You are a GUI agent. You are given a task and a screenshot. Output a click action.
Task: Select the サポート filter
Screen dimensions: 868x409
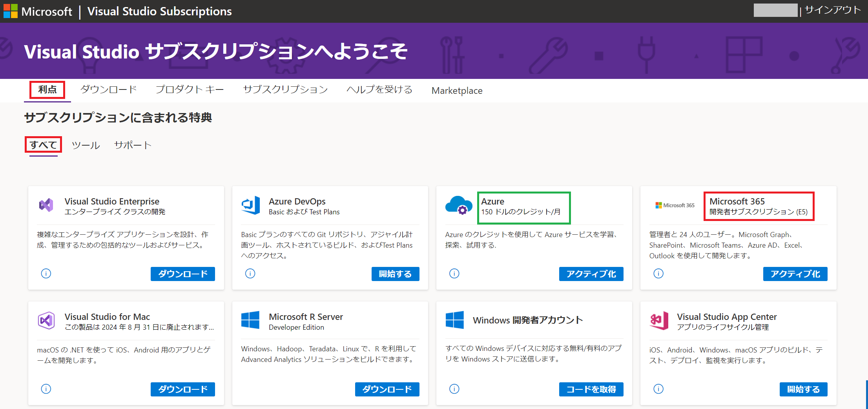click(132, 145)
